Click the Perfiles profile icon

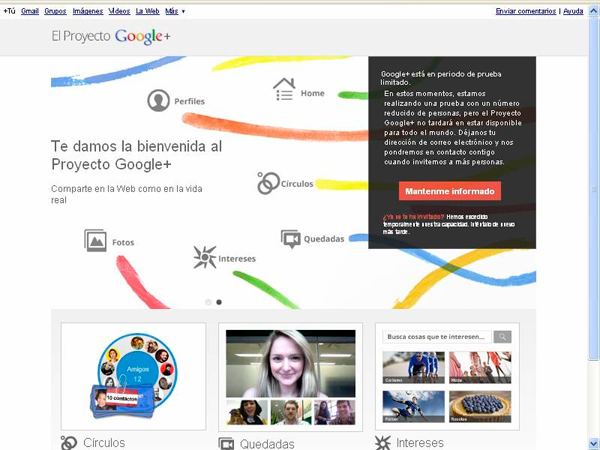(158, 101)
